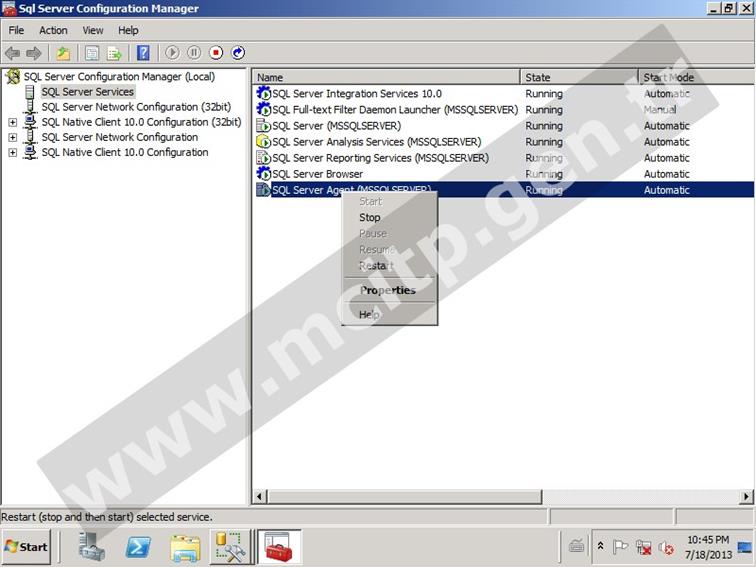Click the SQL Server Reporting Services icon
This screenshot has height=567, width=756.
[x=263, y=158]
